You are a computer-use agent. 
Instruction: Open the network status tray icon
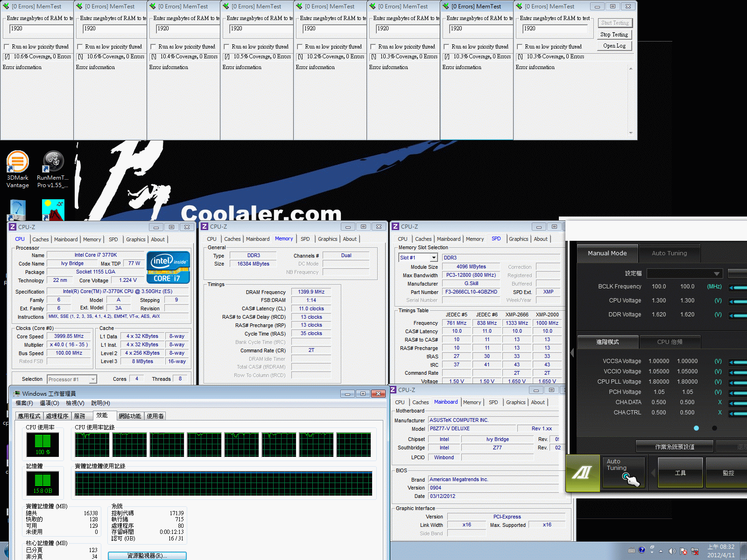[695, 551]
